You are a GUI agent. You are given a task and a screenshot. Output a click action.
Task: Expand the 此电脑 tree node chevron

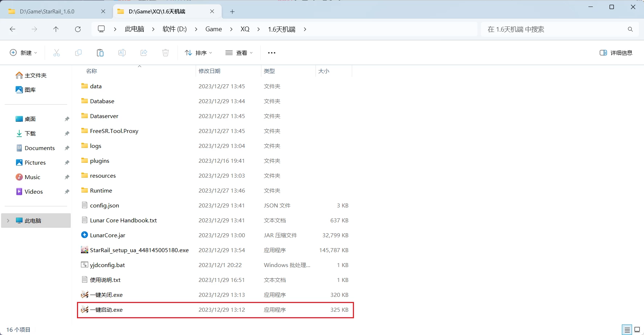(x=8, y=221)
